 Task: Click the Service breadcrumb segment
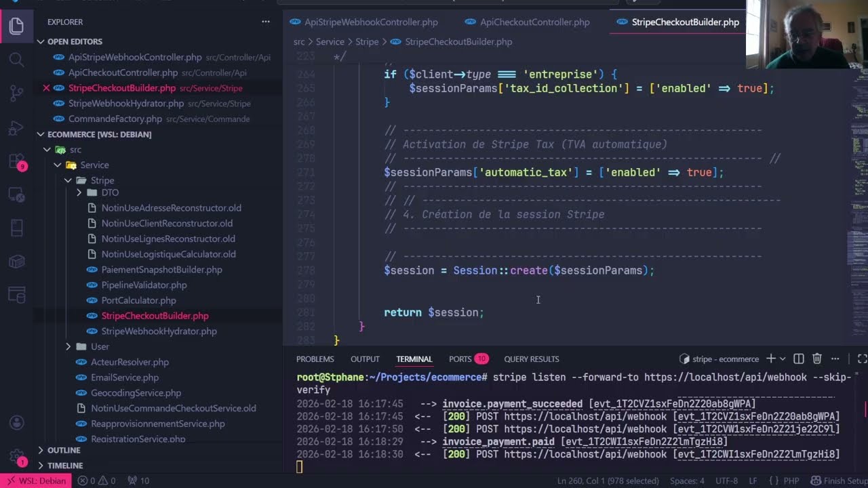(330, 41)
